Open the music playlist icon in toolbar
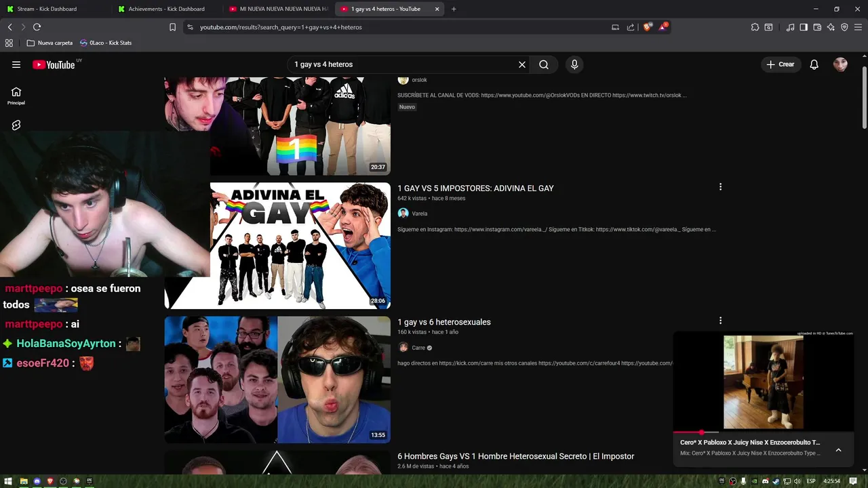868x488 pixels. click(x=790, y=27)
